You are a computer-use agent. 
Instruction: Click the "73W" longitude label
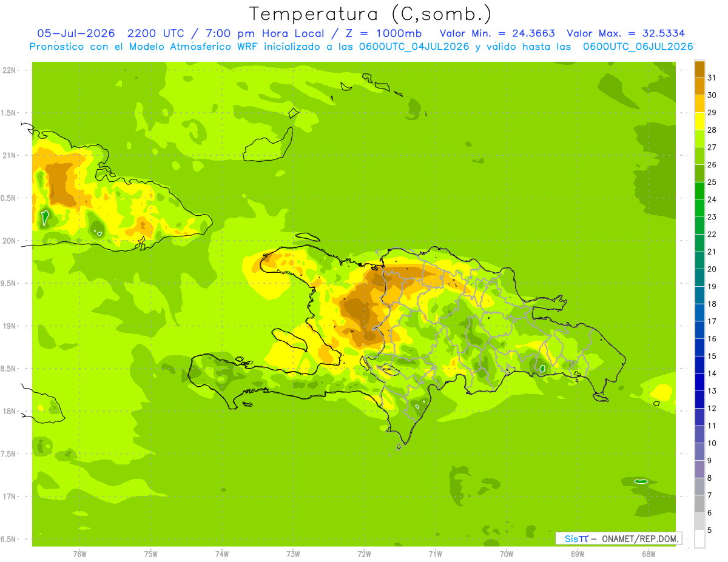click(x=293, y=554)
